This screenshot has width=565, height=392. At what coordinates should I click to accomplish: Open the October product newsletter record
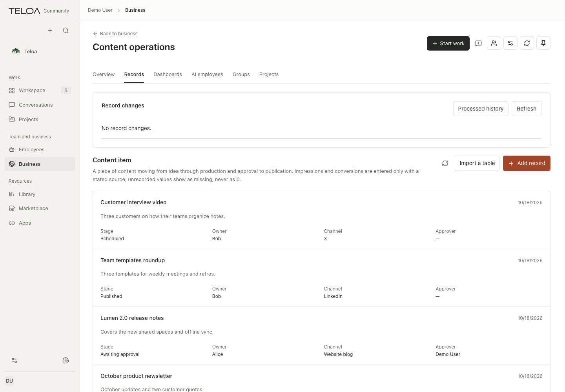[x=321, y=379]
